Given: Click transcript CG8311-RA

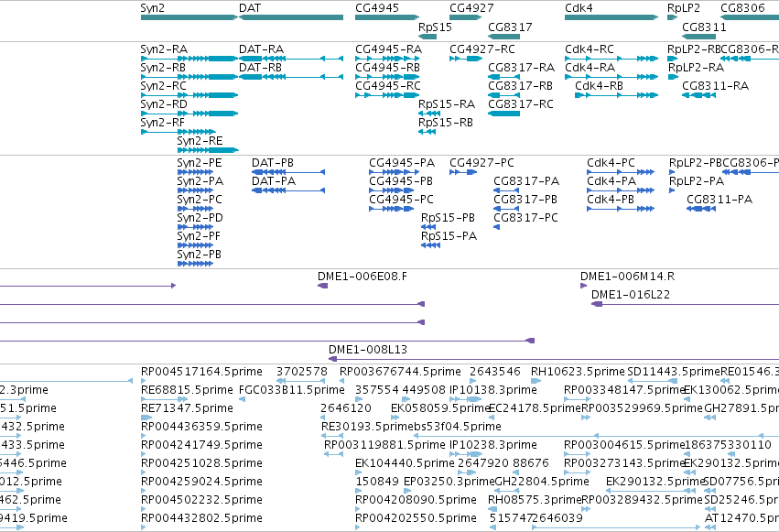Looking at the screenshot, I should [699, 95].
